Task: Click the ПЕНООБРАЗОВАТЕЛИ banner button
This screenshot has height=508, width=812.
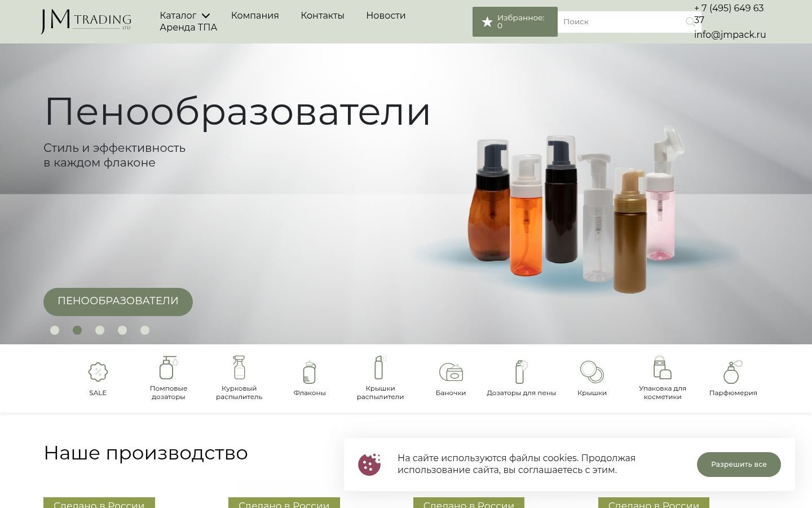Action: [118, 301]
